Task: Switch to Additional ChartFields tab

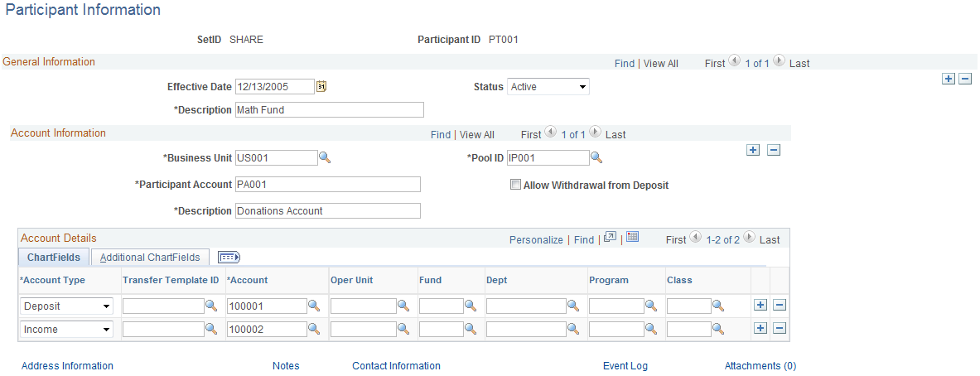Action: (150, 258)
